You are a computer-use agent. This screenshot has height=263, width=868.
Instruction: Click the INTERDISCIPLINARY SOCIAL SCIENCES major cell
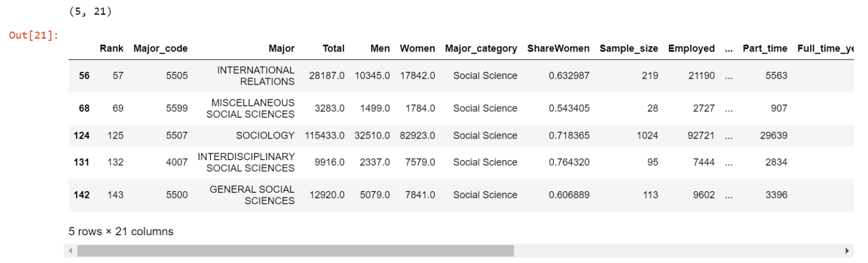tap(246, 162)
